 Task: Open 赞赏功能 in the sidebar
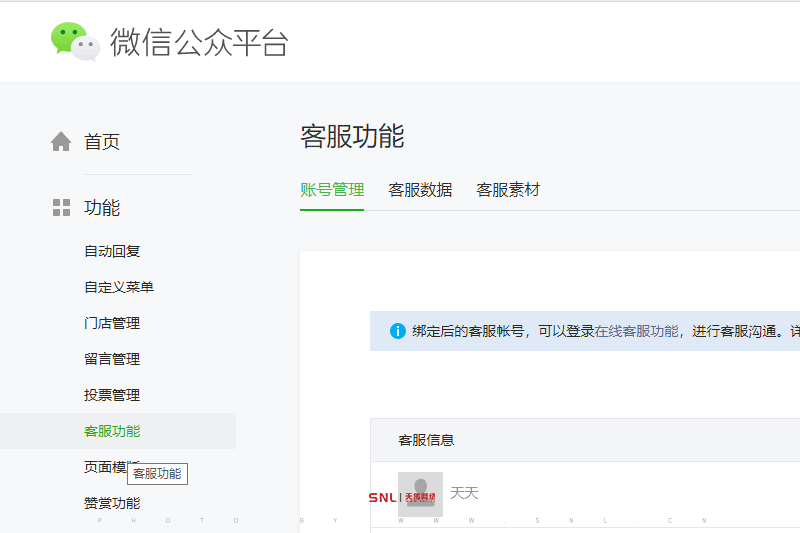point(112,503)
